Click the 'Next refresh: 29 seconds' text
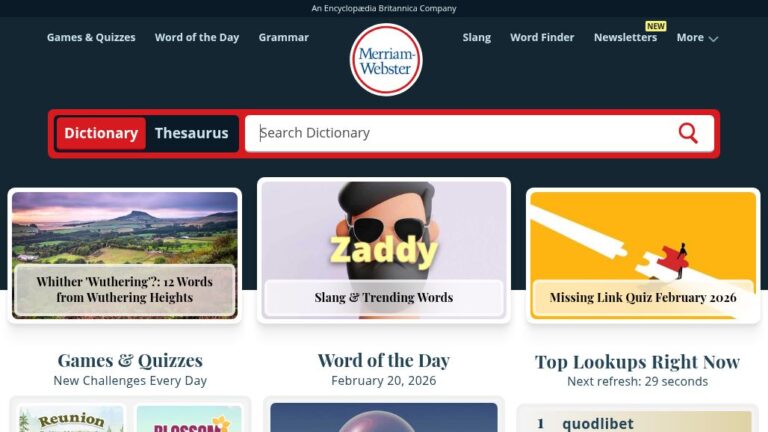This screenshot has width=768, height=432. click(x=637, y=382)
